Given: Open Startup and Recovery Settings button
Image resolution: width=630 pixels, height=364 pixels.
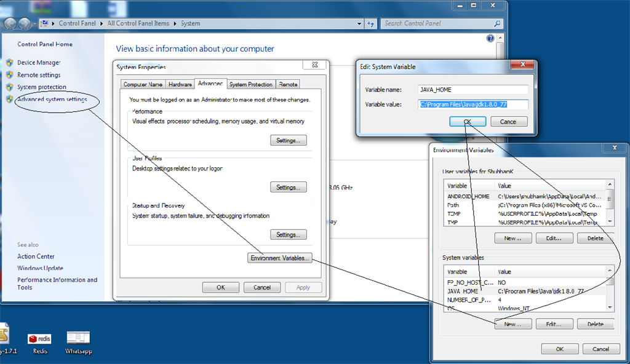Looking at the screenshot, I should coord(288,235).
